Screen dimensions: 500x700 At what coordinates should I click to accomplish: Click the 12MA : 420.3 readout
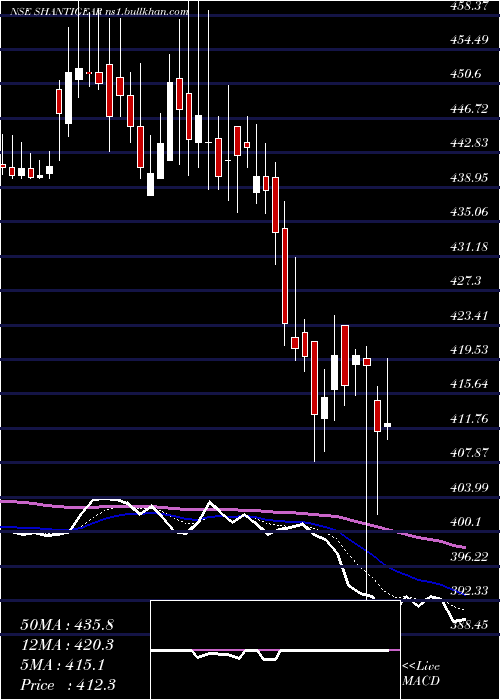(x=67, y=645)
